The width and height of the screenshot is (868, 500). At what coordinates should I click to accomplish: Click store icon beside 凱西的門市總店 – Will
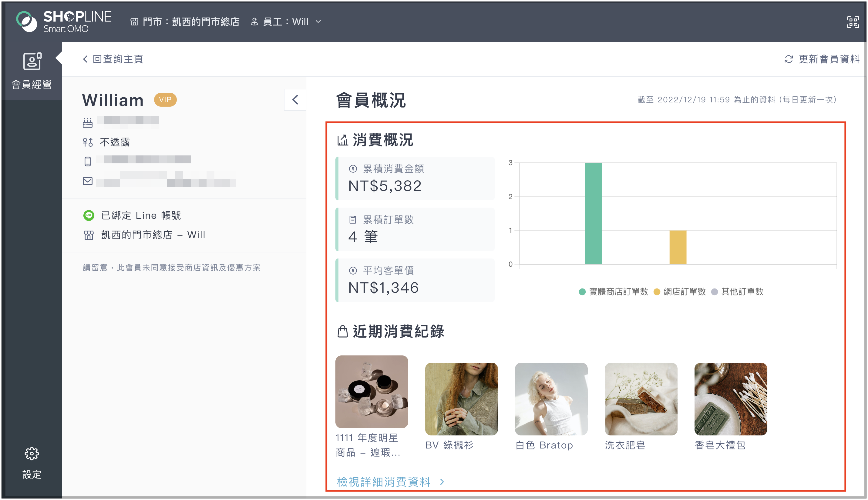(89, 235)
